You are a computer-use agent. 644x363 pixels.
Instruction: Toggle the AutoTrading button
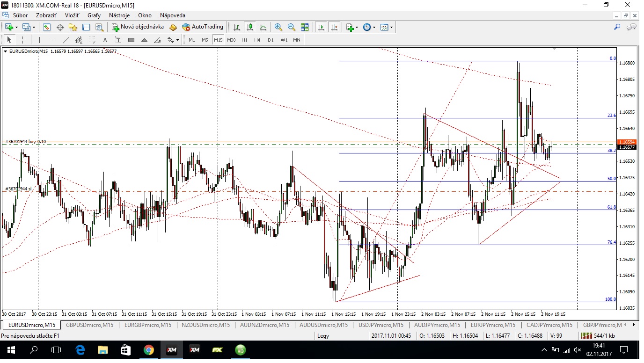[x=203, y=27]
